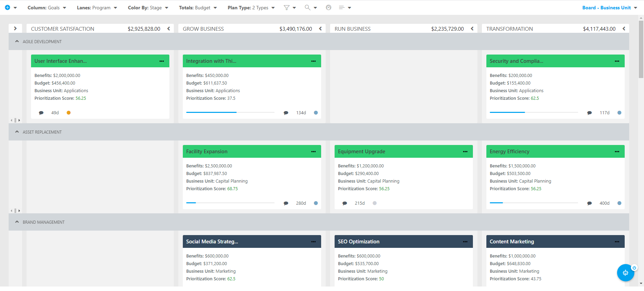This screenshot has height=291, width=644.
Task: Open the Column: Goals dropdown
Action: tap(47, 8)
